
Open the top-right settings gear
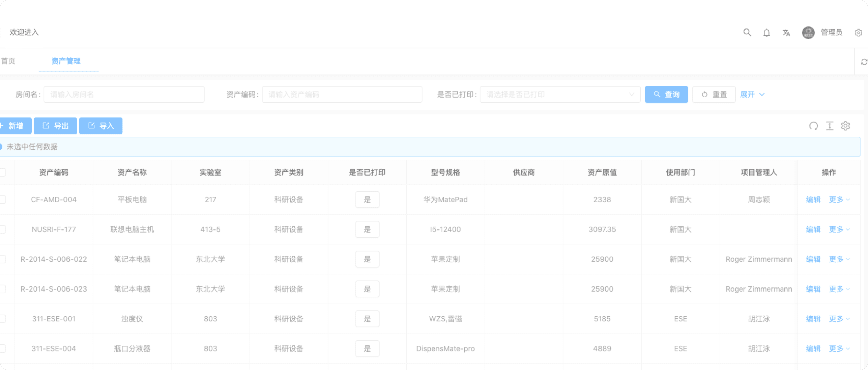[x=858, y=33]
